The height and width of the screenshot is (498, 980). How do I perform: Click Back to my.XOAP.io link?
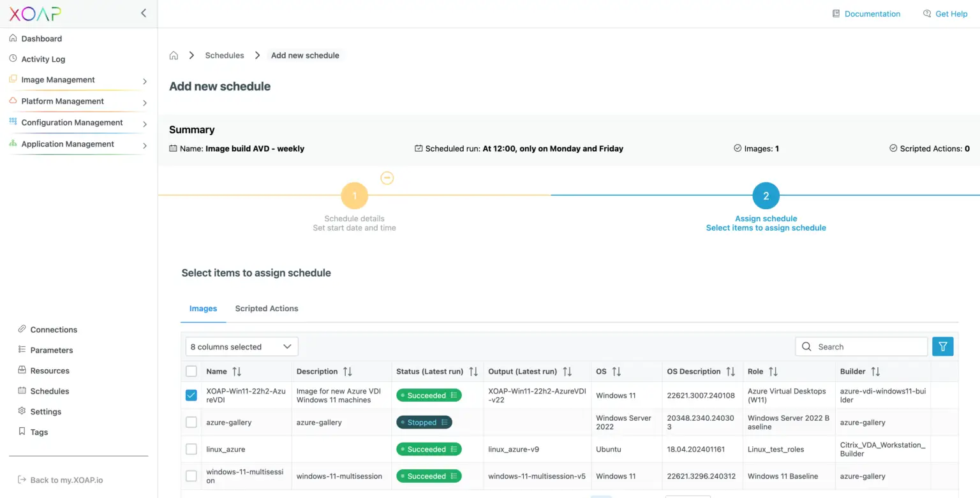coord(66,480)
